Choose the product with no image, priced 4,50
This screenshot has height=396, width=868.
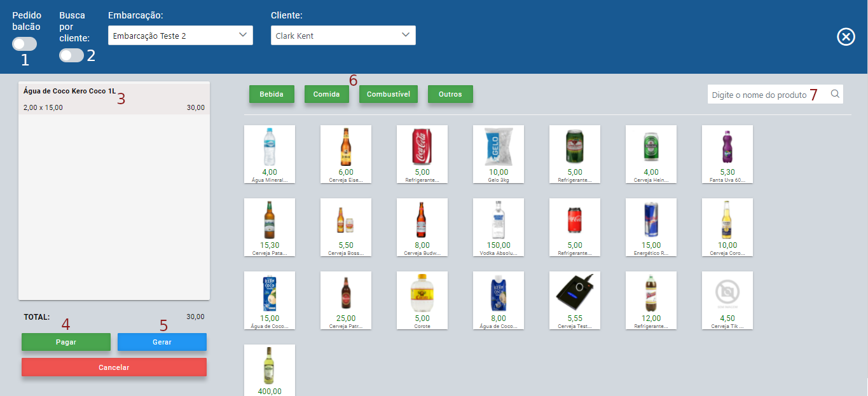727,300
